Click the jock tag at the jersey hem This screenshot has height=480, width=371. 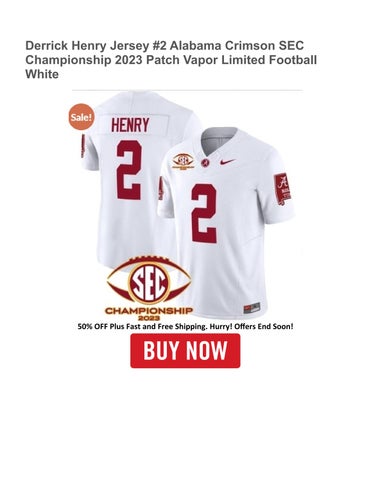click(x=252, y=307)
